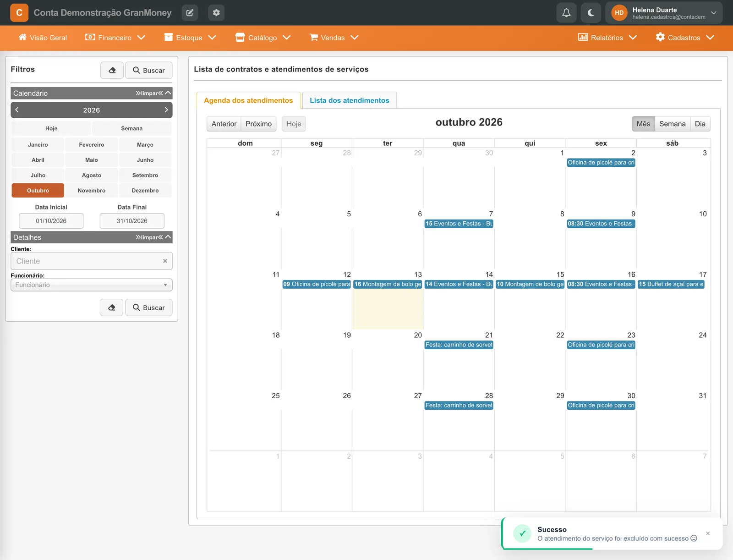Open the edit account pencil icon
The image size is (733, 560).
(x=190, y=13)
